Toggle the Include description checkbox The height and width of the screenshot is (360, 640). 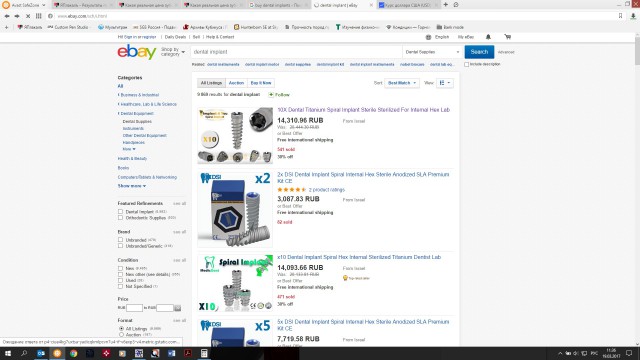[467, 64]
